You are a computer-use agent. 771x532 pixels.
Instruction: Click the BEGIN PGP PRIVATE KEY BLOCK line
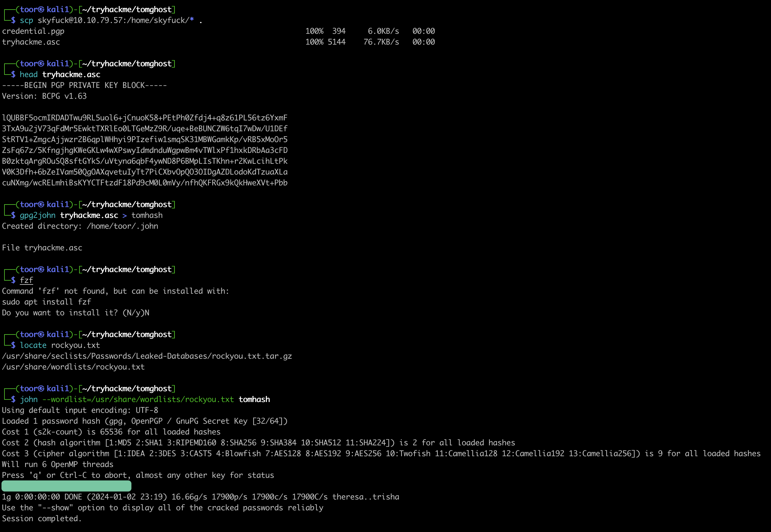pyautogui.click(x=84, y=85)
